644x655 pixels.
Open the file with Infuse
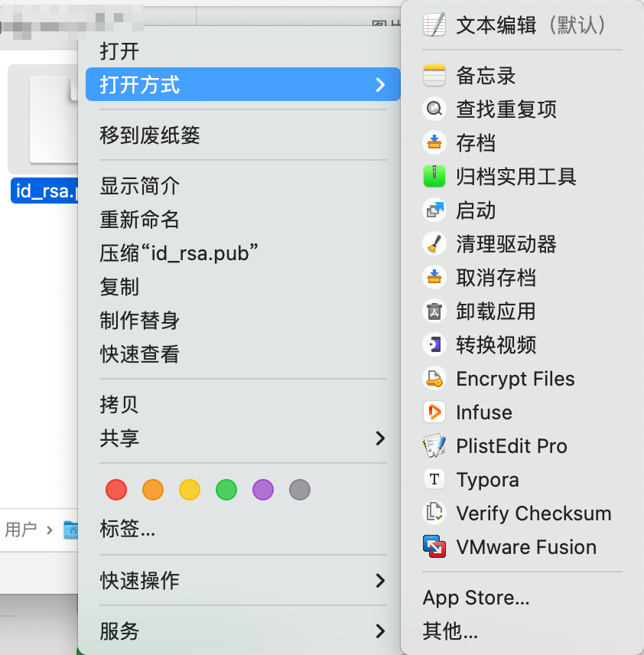coord(522,412)
